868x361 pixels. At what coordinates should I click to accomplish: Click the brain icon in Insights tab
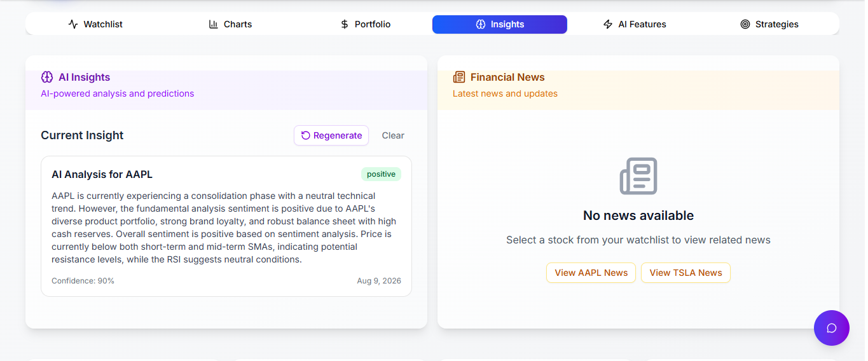(x=481, y=24)
